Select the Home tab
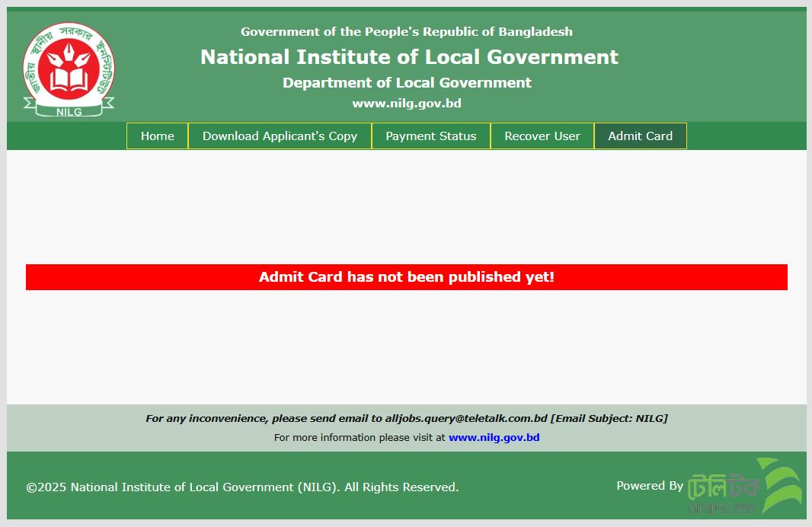Viewport: 812px width, 527px height. (157, 136)
